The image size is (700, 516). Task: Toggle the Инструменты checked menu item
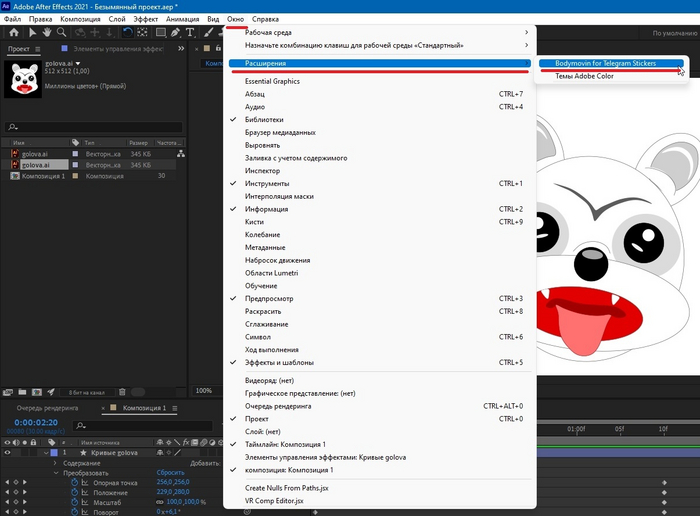379,183
